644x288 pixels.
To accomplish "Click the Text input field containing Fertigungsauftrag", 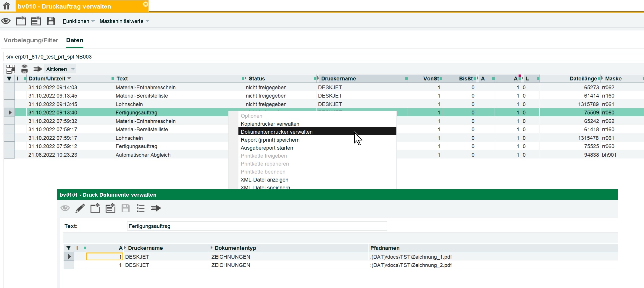I will pyautogui.click(x=257, y=226).
